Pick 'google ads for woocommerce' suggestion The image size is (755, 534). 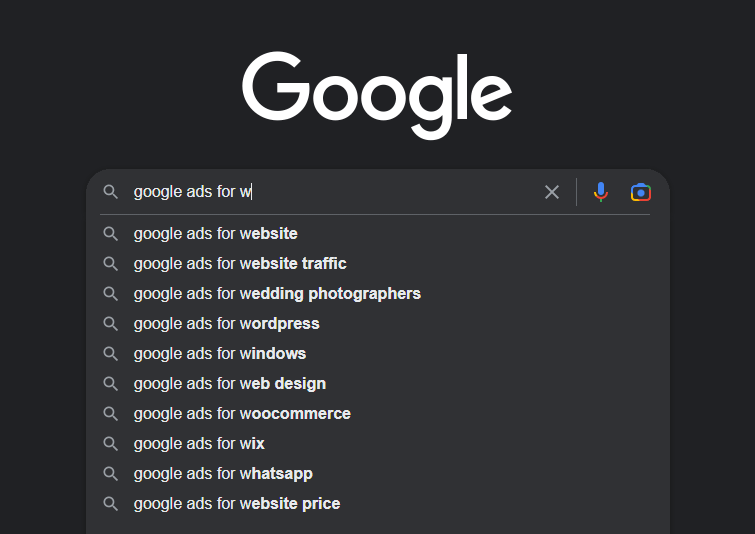click(242, 414)
